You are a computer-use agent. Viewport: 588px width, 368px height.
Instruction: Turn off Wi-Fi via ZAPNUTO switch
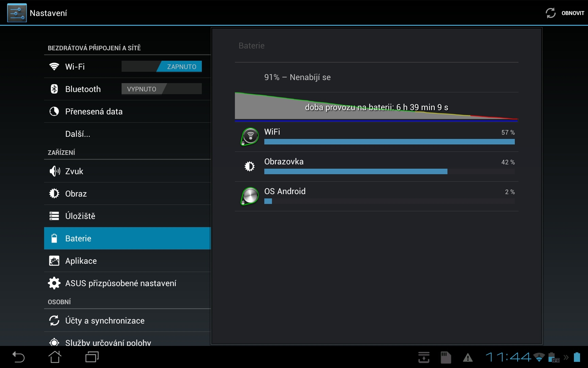179,66
